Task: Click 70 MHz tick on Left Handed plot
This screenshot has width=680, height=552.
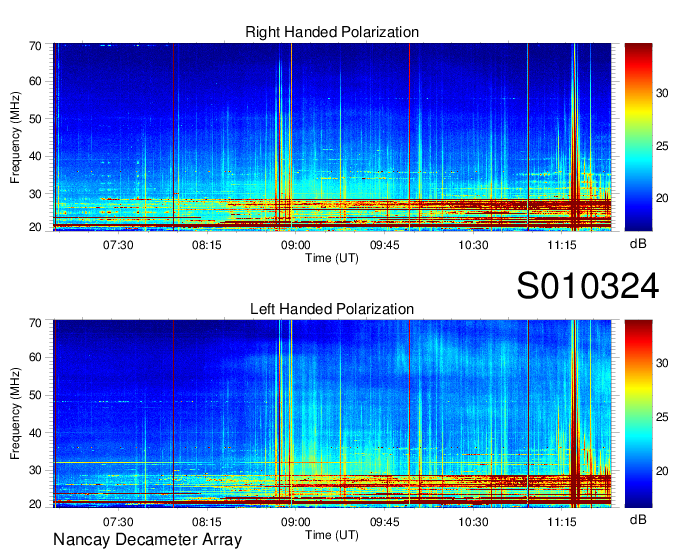Action: 35,323
